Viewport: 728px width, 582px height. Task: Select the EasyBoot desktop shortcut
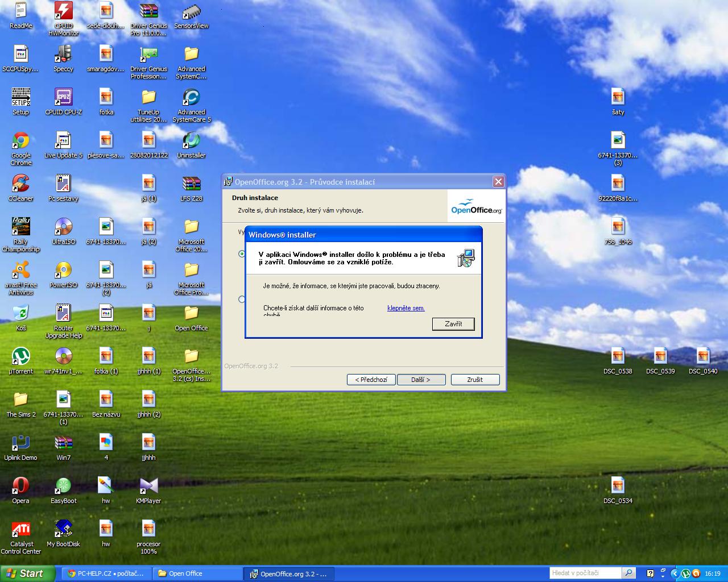coord(64,490)
